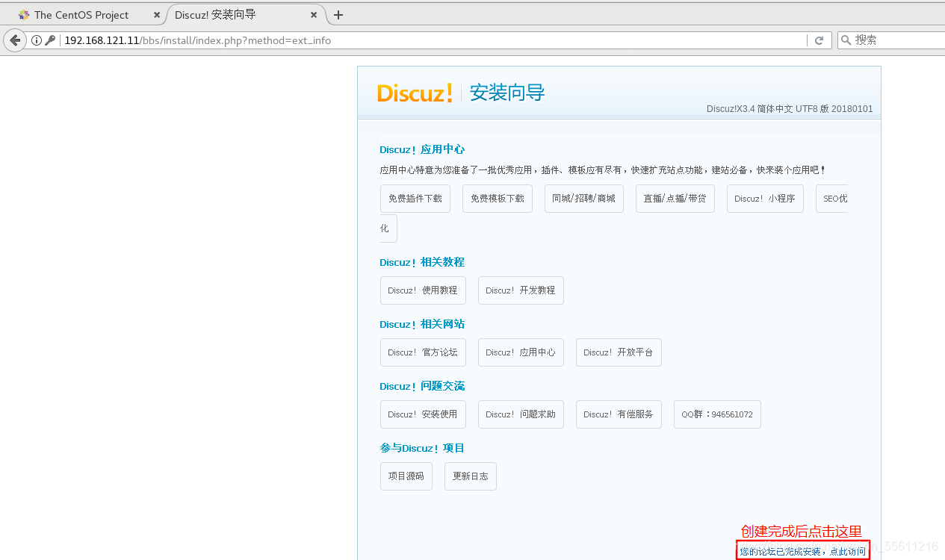
Task: Open 免费插件下载 button
Action: [x=415, y=199]
